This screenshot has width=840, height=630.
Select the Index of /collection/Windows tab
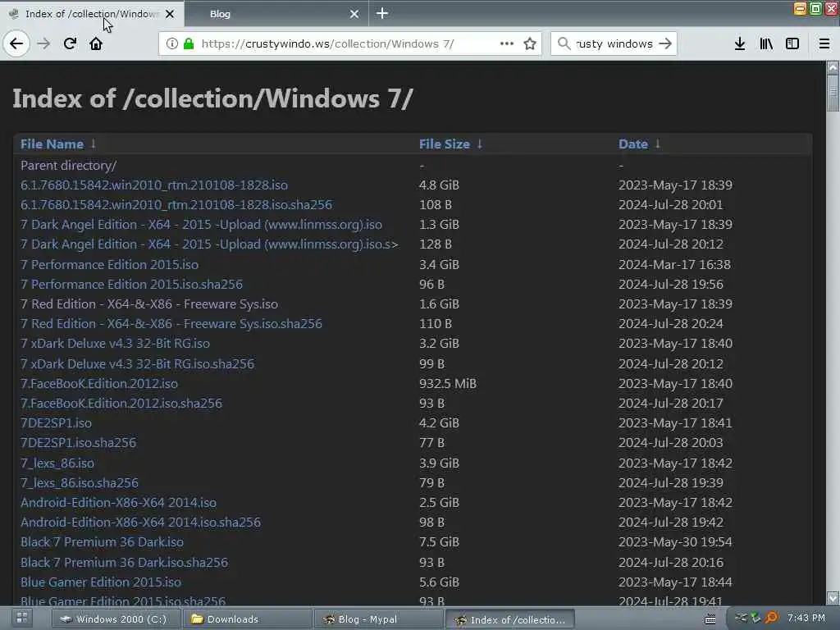coord(92,14)
